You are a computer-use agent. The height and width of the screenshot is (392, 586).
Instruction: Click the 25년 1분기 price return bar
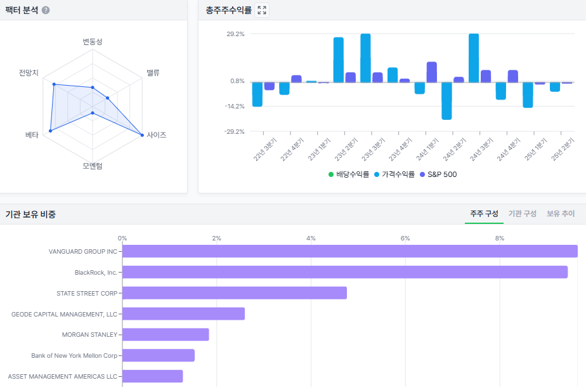tap(528, 95)
